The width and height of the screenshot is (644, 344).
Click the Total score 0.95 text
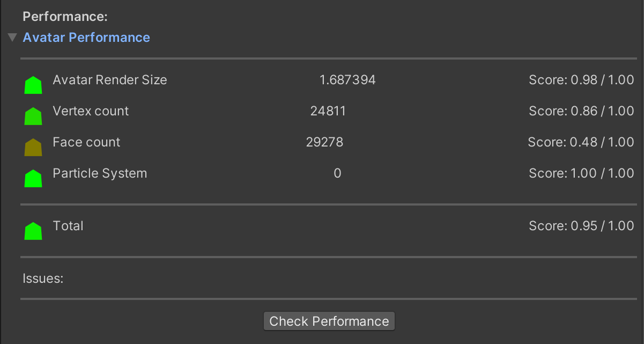coord(581,226)
